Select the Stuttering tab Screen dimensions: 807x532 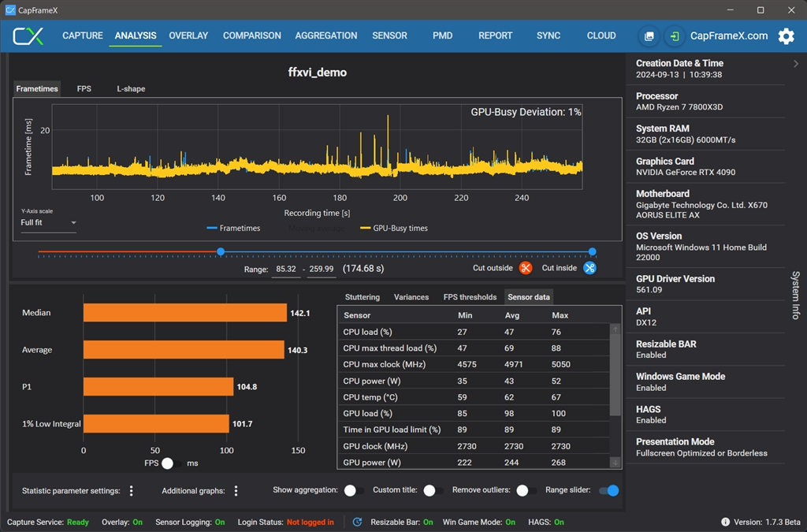point(363,297)
